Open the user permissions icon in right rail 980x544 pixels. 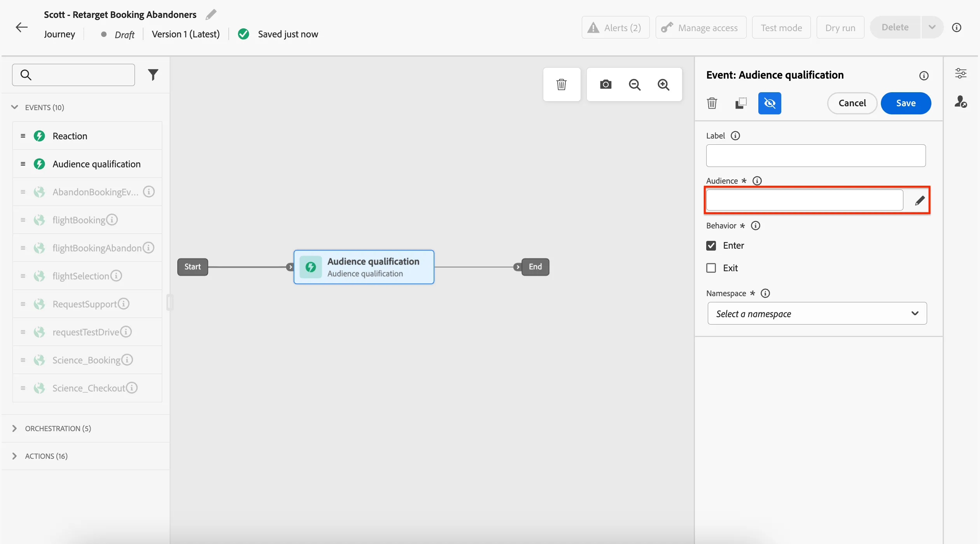961,102
